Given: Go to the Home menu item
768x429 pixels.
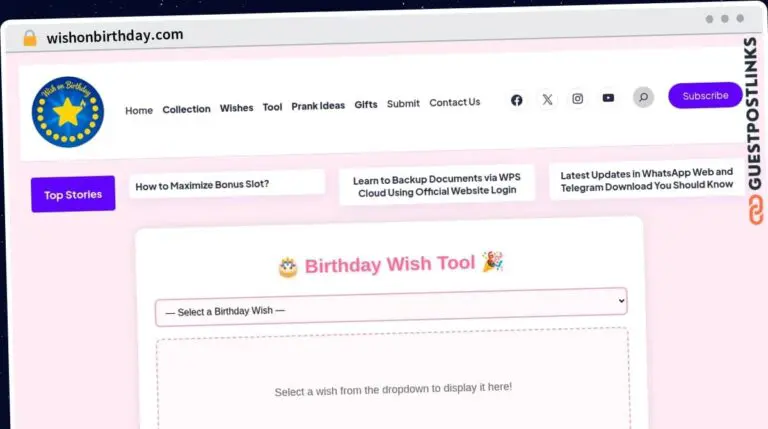Looking at the screenshot, I should 139,110.
